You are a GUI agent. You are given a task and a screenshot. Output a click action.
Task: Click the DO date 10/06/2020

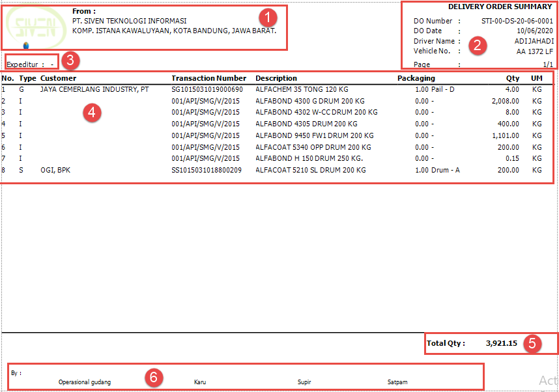(535, 31)
